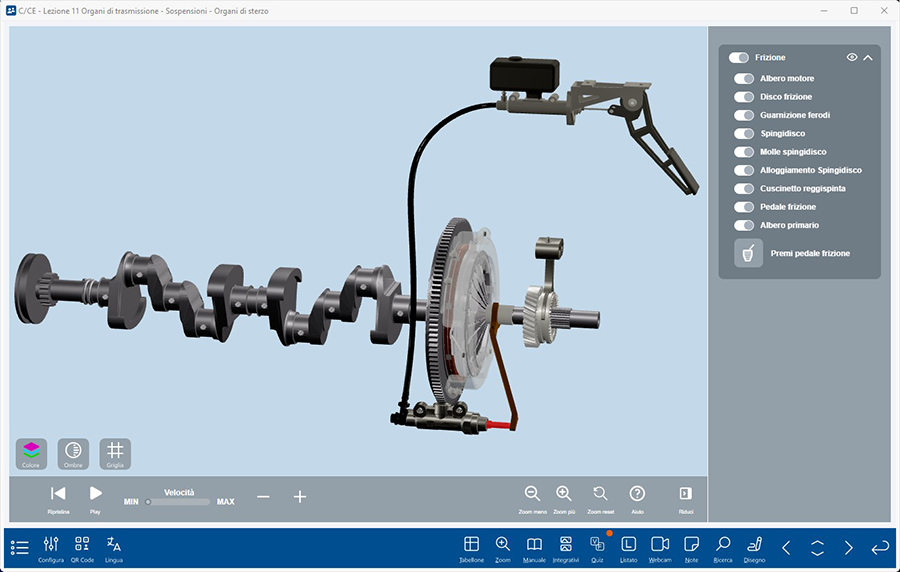The width and height of the screenshot is (900, 572).
Task: Toggle the Ombre shadows icon
Action: [73, 451]
